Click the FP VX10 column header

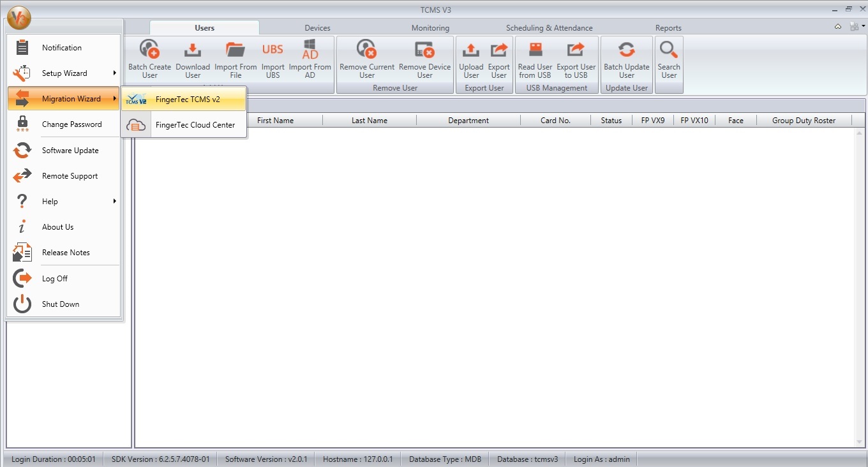coord(694,121)
